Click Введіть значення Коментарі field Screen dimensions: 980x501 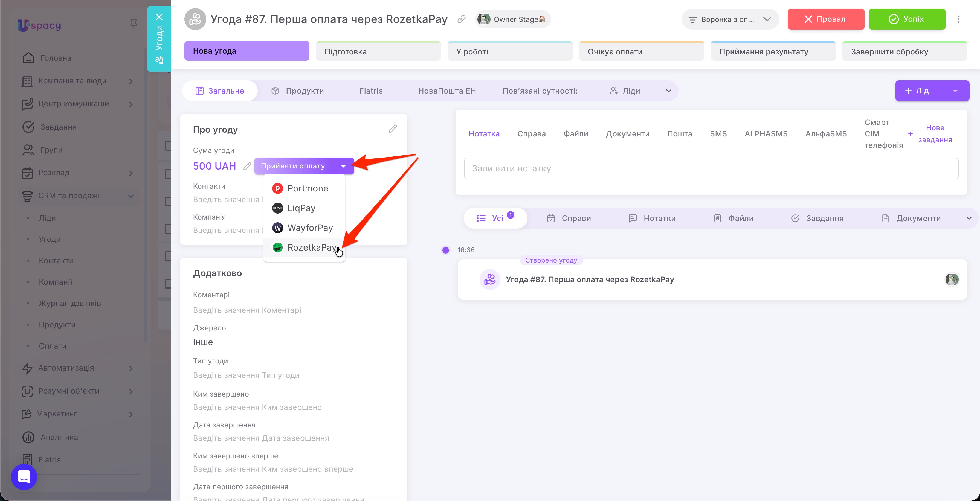(247, 310)
